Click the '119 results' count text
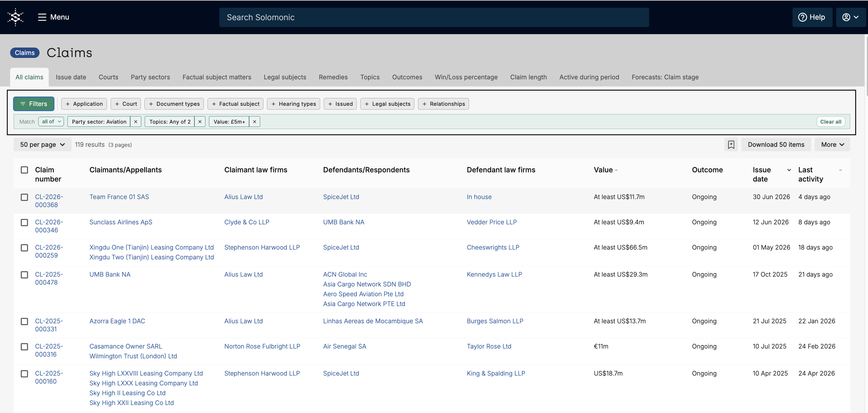Image resolution: width=868 pixels, height=413 pixels. tap(90, 145)
